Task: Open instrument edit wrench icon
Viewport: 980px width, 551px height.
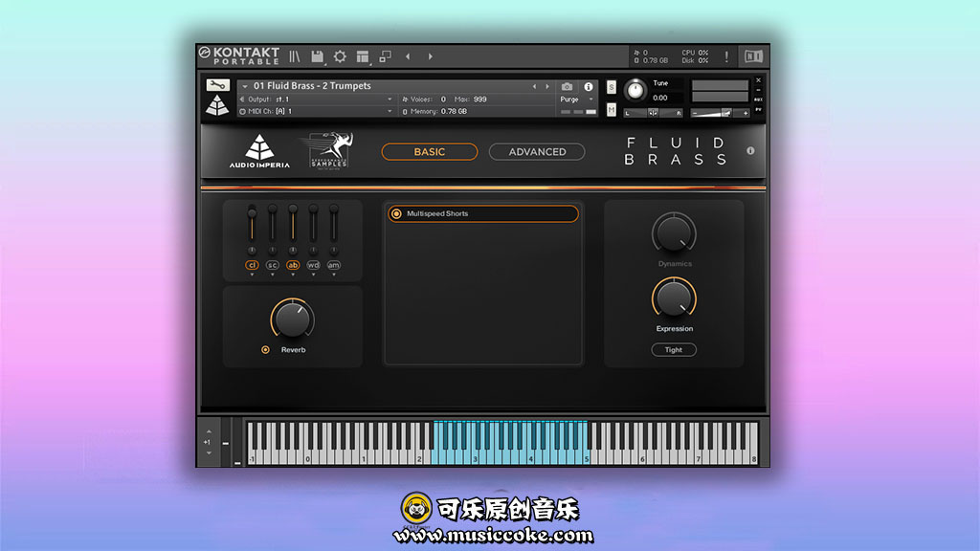Action: tap(217, 84)
